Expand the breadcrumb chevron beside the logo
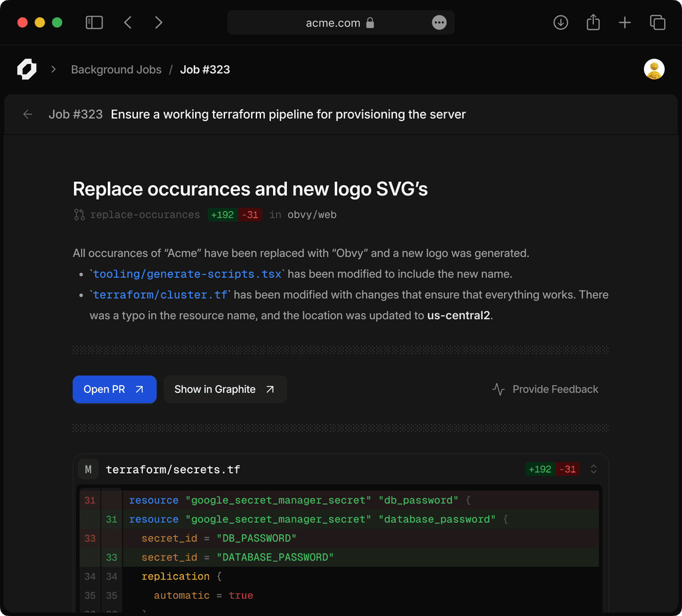Viewport: 682px width, 616px height. [x=53, y=69]
